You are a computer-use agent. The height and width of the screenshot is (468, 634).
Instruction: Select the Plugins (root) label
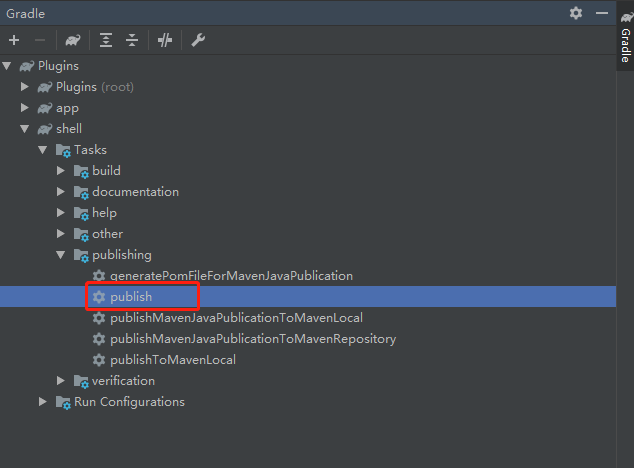(x=95, y=87)
